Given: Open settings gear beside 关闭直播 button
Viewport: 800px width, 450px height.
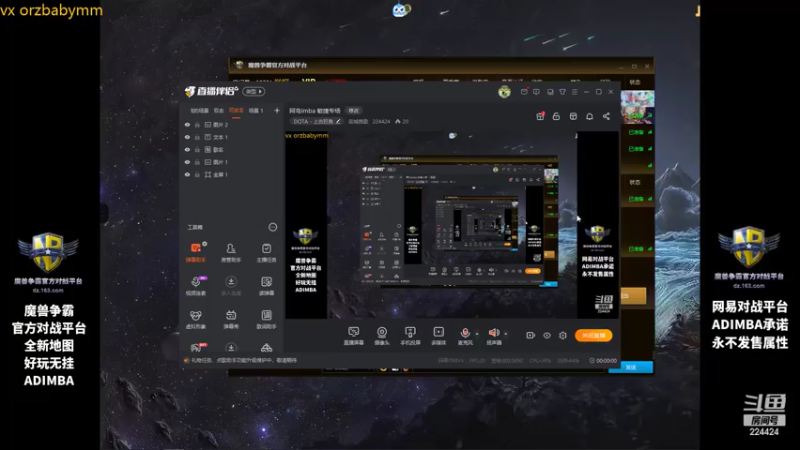Looking at the screenshot, I should coord(563,335).
